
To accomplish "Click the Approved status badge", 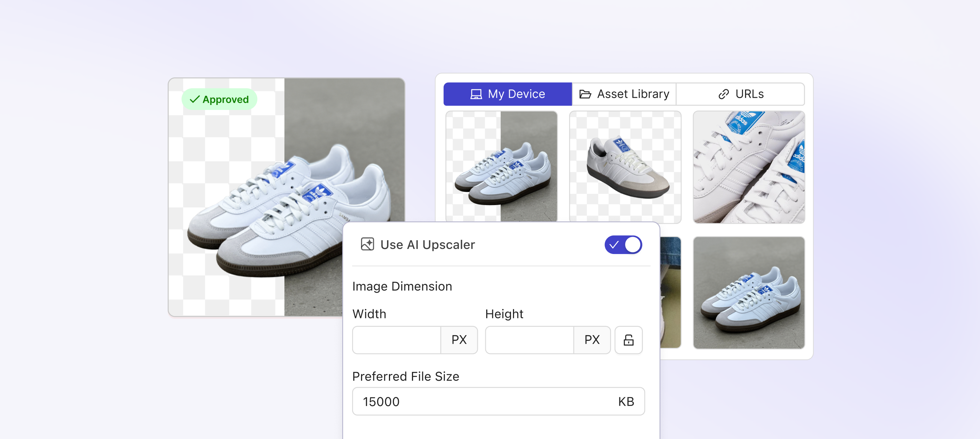I will coord(219,99).
